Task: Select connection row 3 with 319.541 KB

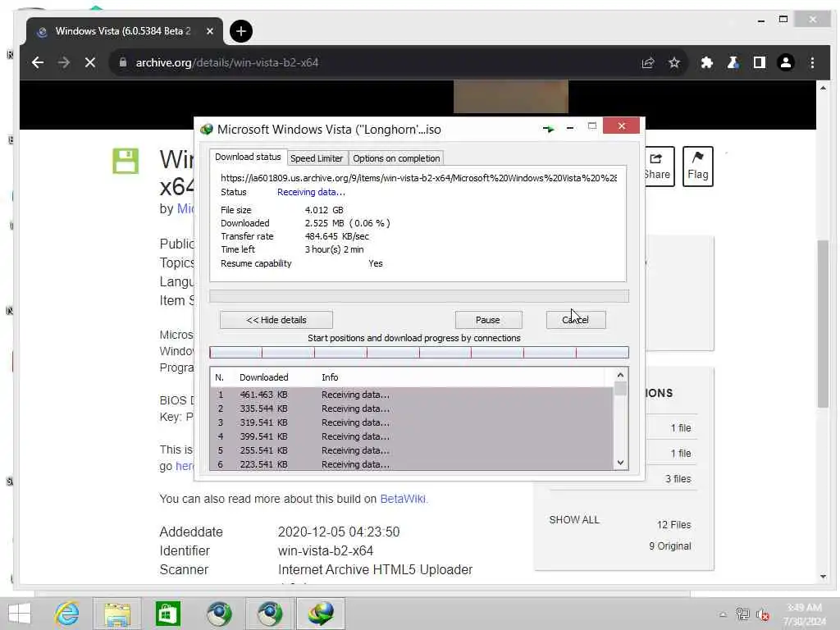Action: (412, 422)
